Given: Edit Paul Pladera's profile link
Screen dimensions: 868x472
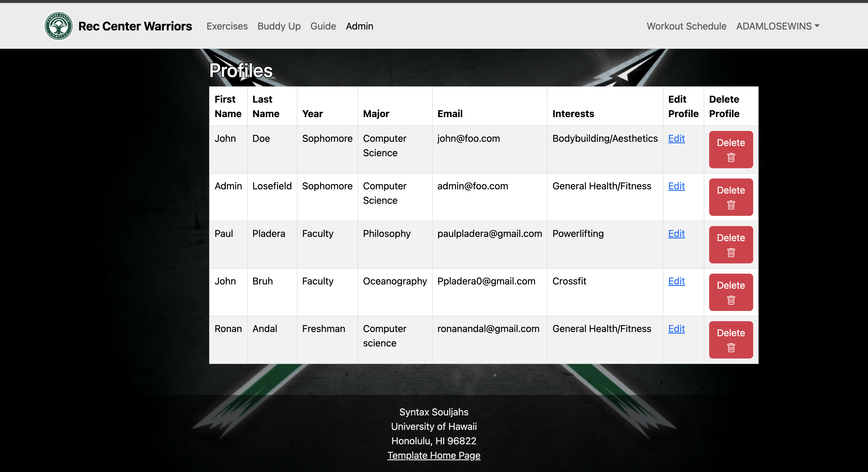Looking at the screenshot, I should click(x=676, y=233).
